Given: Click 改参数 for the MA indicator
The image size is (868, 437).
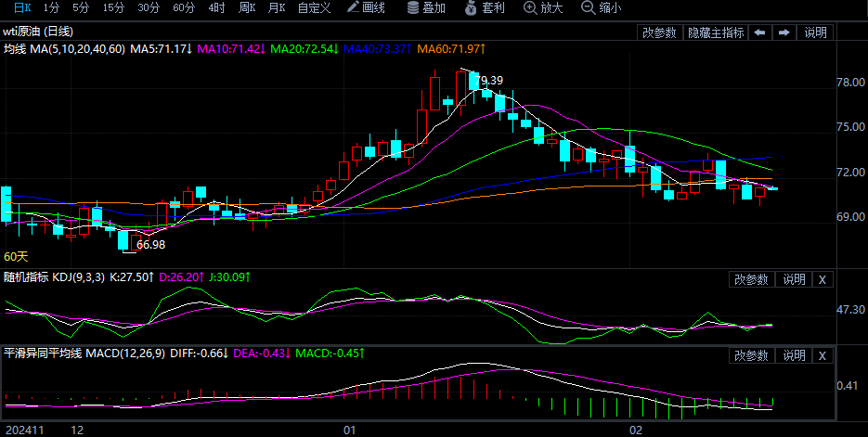Looking at the screenshot, I should click(659, 32).
